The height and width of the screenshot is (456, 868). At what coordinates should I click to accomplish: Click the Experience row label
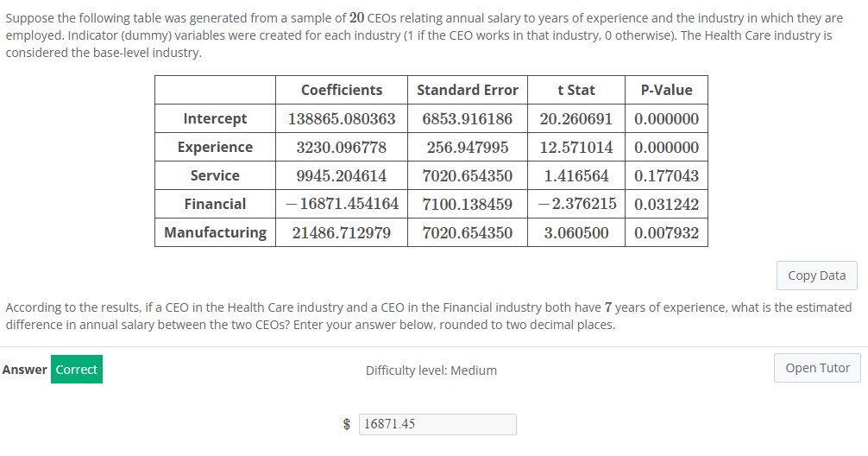point(215,147)
